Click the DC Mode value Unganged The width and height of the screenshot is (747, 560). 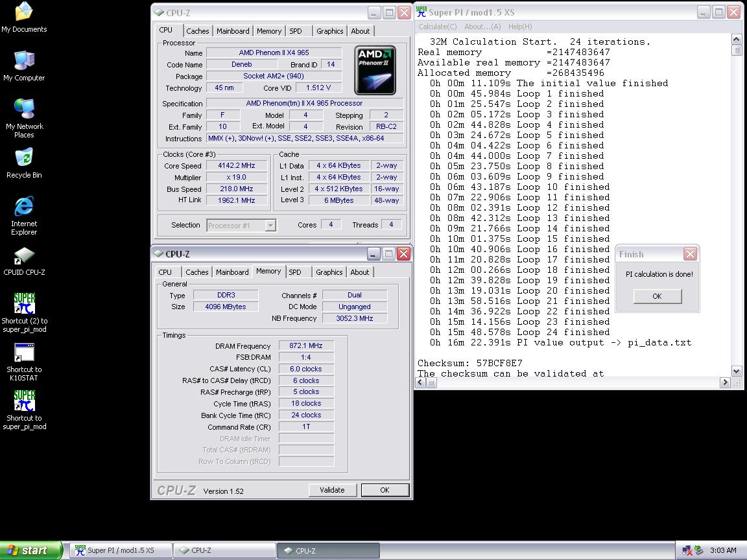355,307
